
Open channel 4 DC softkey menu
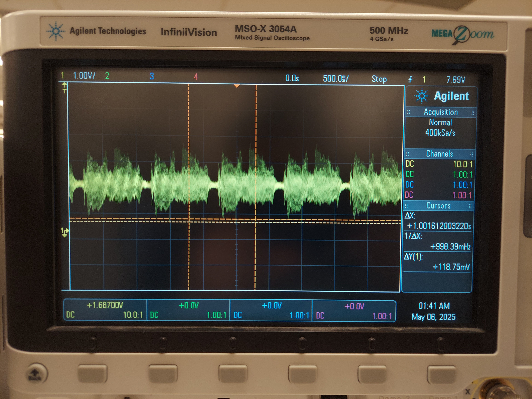(x=354, y=311)
